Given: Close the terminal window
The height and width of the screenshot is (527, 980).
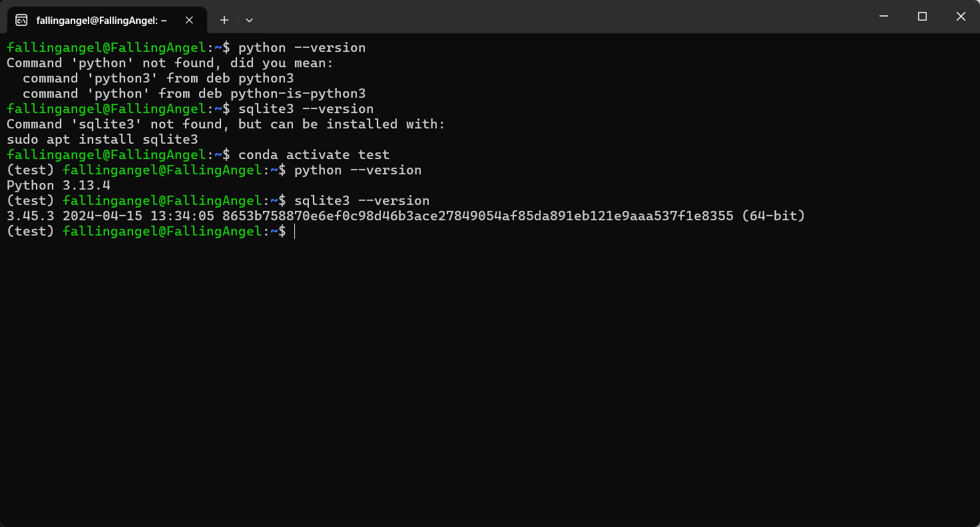Looking at the screenshot, I should click(x=961, y=17).
